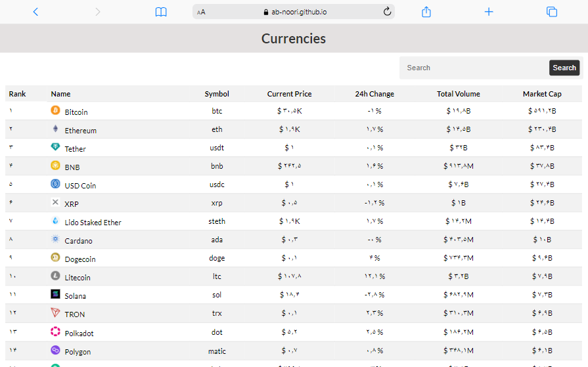Click Solana's total volume value
The height and width of the screenshot is (367, 588).
point(459,295)
